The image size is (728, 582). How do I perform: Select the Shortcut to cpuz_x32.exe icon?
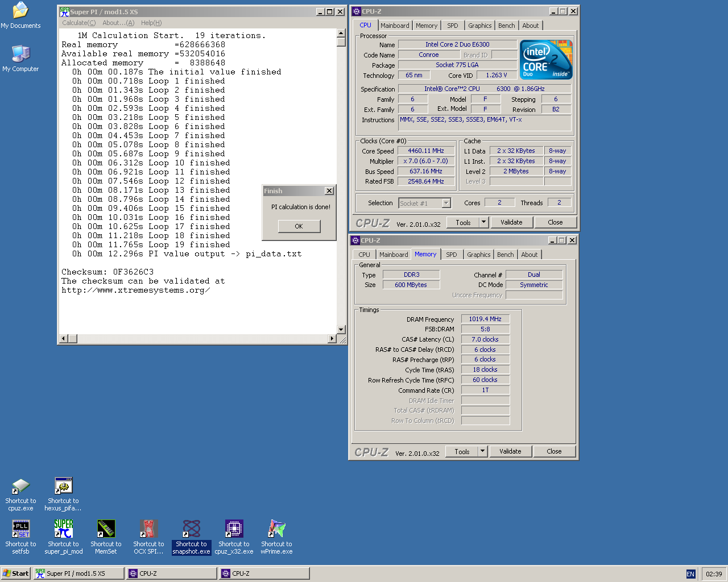click(234, 537)
